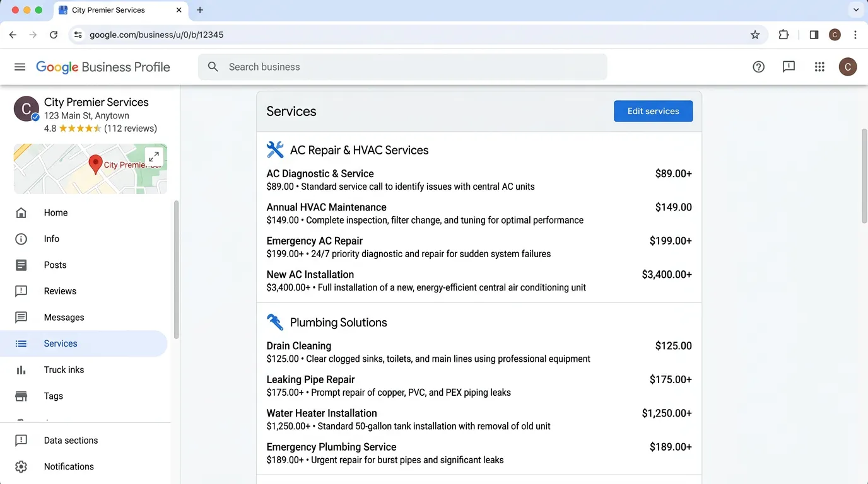Open Truck inks in sidebar

tap(84, 370)
